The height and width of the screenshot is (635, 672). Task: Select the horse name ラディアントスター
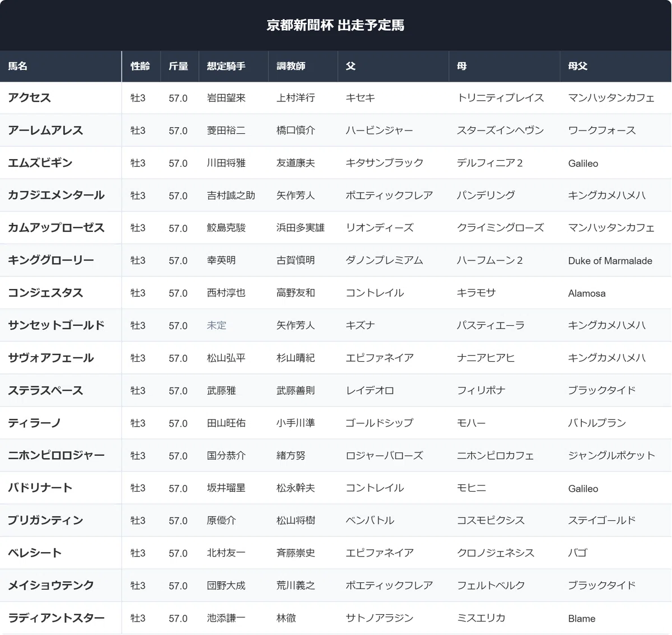[56, 617]
